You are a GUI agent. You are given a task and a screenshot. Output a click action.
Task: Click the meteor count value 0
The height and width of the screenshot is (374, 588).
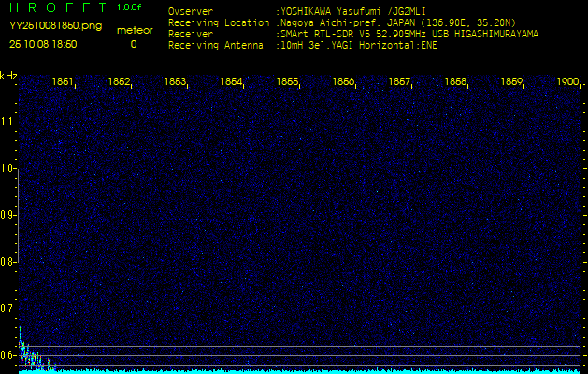(134, 44)
